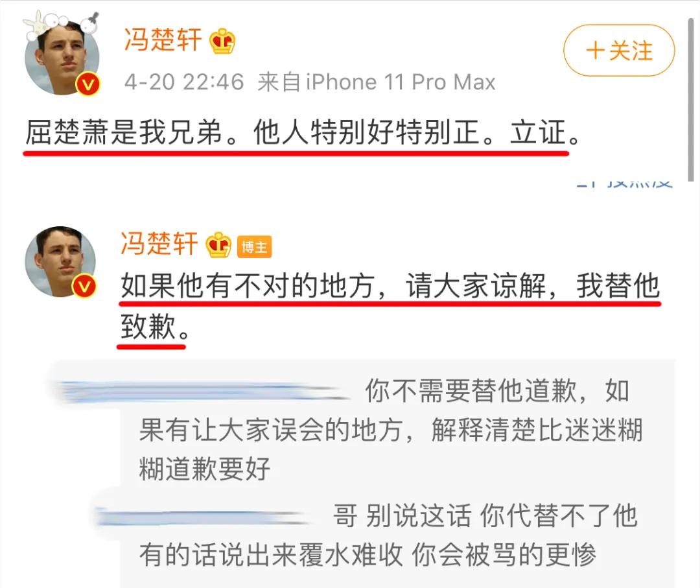The width and height of the screenshot is (700, 588).
Task: Click the reply starting 哥 别说这话
Action: point(388,535)
